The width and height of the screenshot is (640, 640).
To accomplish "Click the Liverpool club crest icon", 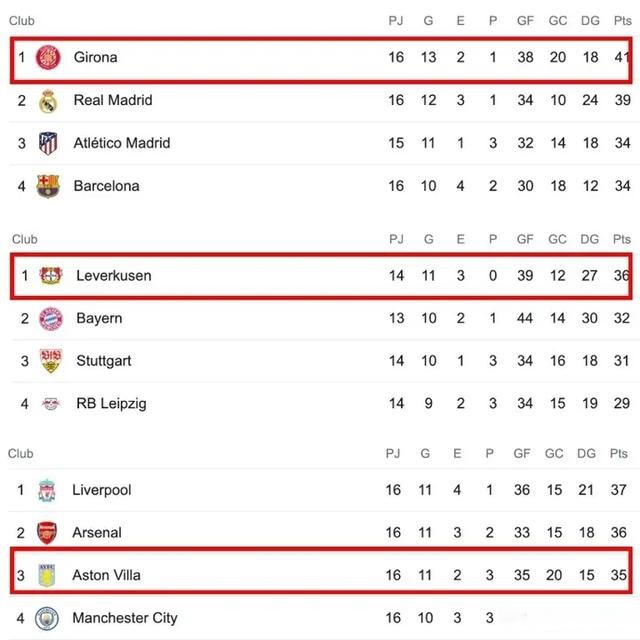I will point(47,490).
